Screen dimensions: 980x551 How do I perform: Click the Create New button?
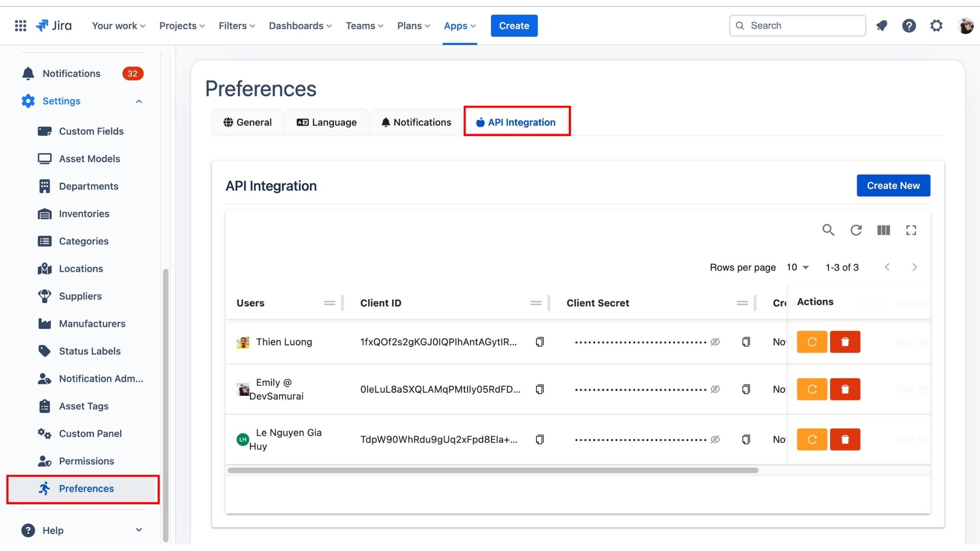click(x=893, y=185)
